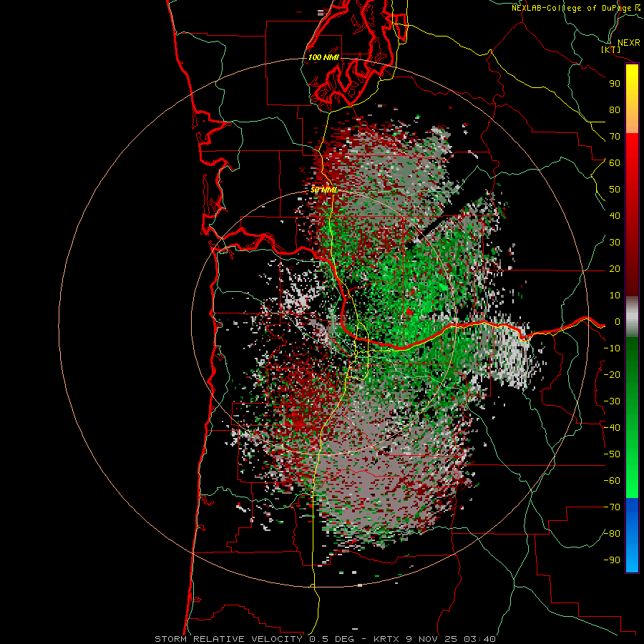
Task: Select the 80 value on velocity scale
Action: pos(615,110)
